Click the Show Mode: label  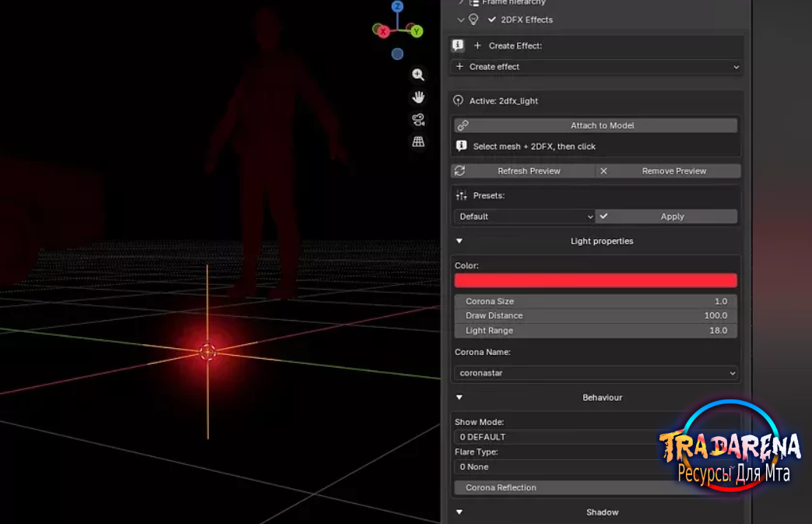[x=479, y=422]
